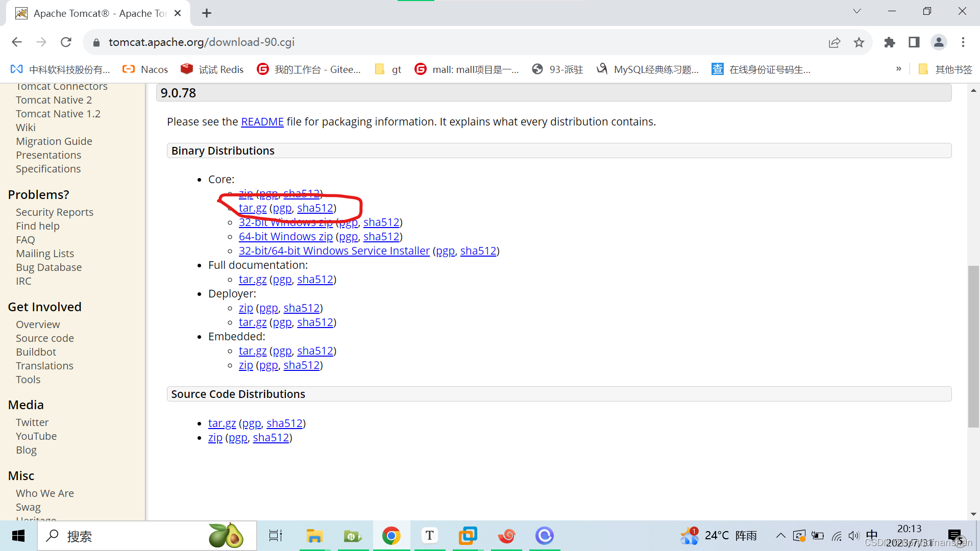Download 64-bit Windows zip
Screen dimensions: 980x551
pyautogui.click(x=286, y=237)
